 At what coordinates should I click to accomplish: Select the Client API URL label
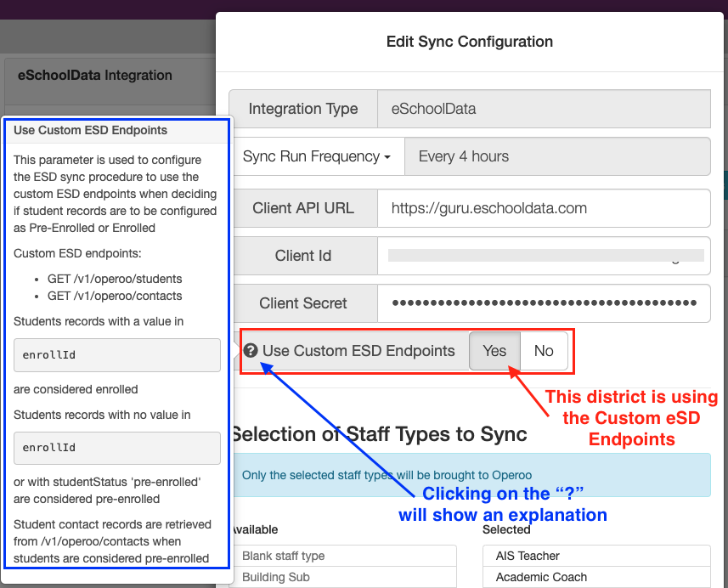303,208
